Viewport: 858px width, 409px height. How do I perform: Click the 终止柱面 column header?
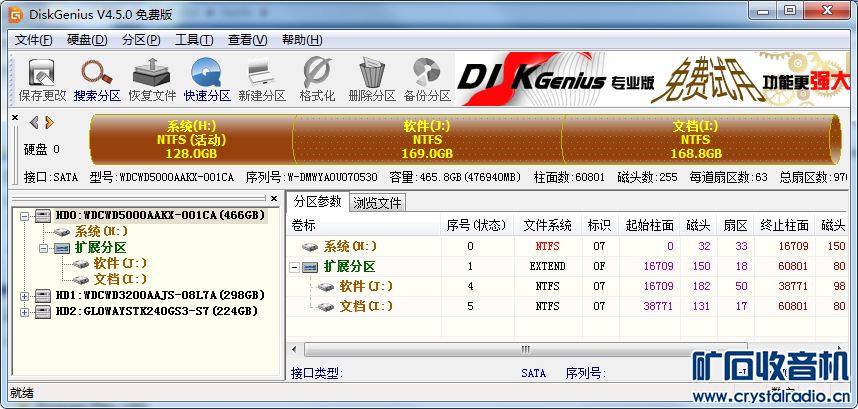pyautogui.click(x=785, y=225)
